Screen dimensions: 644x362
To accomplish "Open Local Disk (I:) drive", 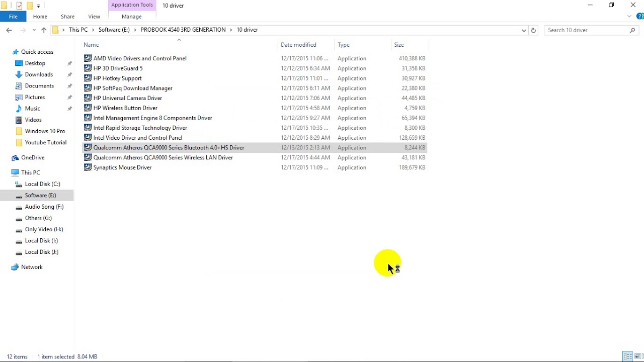I will point(41,241).
